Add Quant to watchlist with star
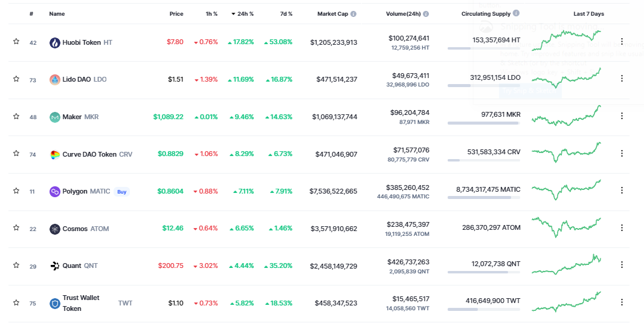The height and width of the screenshot is (323, 644). pyautogui.click(x=16, y=266)
